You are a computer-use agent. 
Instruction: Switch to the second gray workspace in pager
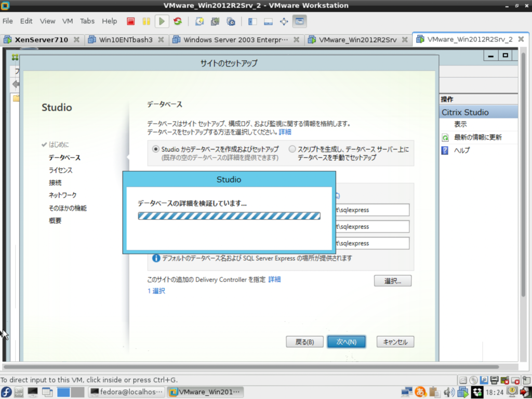[x=77, y=392]
